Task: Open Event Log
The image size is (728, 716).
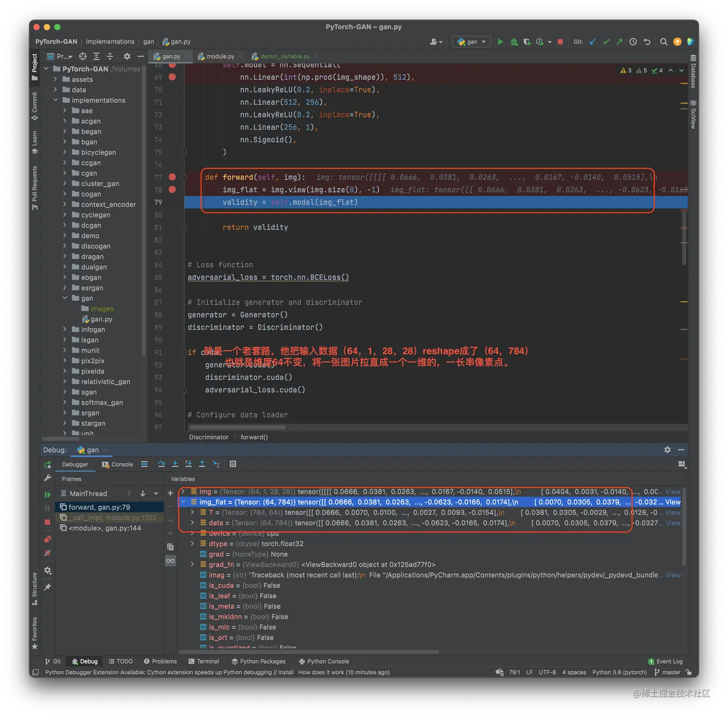Action: coord(665,661)
